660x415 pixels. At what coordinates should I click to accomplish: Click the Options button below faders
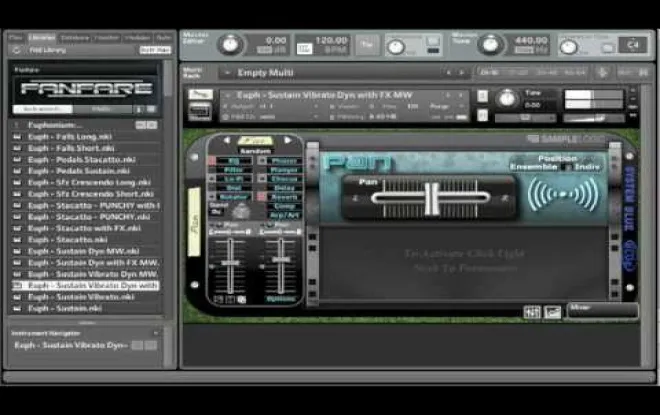281,299
